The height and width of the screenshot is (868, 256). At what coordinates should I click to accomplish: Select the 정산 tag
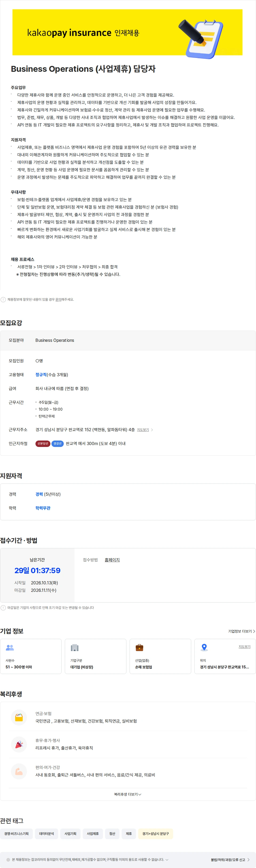[112, 834]
